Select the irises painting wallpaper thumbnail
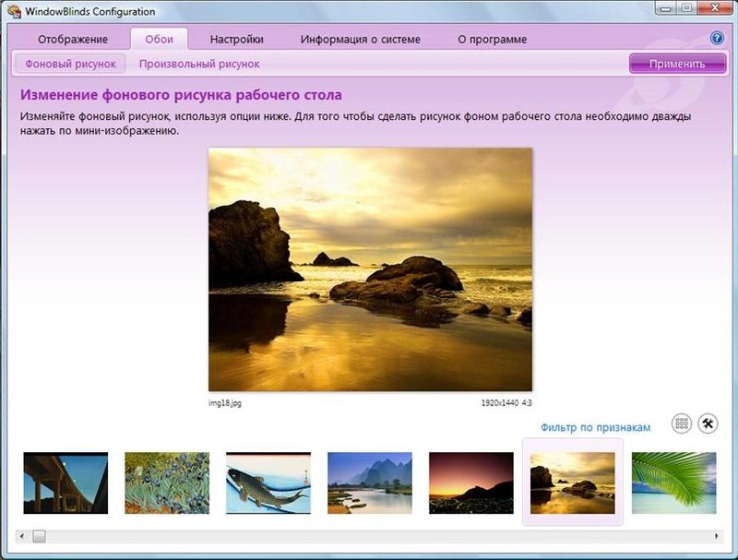The width and height of the screenshot is (738, 560). coord(167,483)
